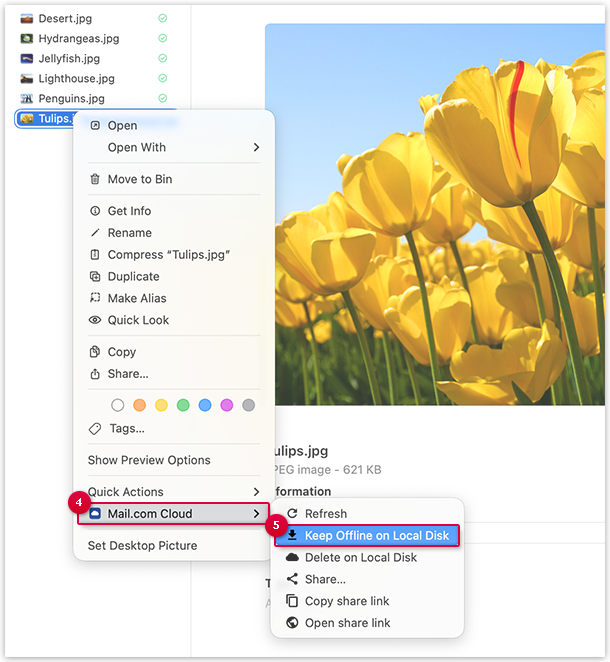The image size is (610, 662).
Task: Click the Quick Look eye icon
Action: point(95,321)
